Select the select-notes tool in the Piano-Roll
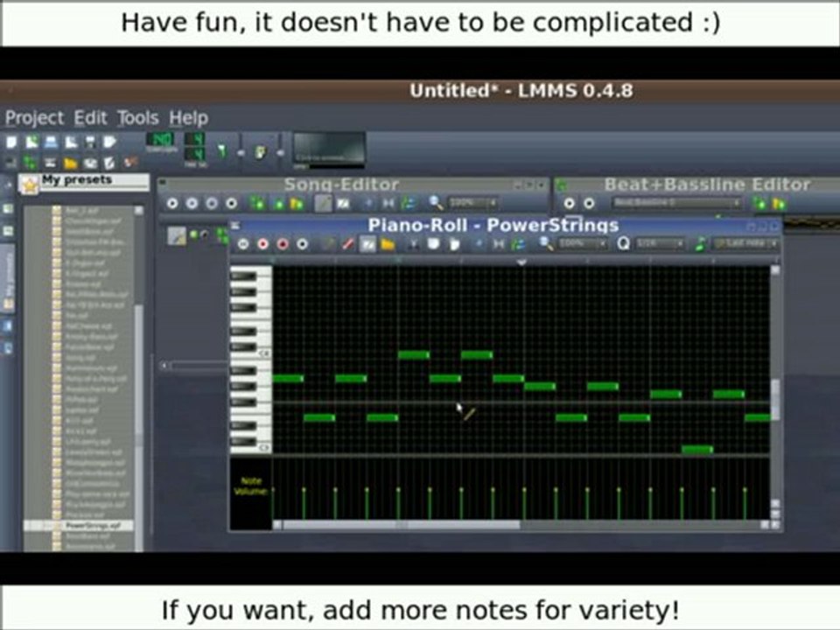 click(368, 244)
